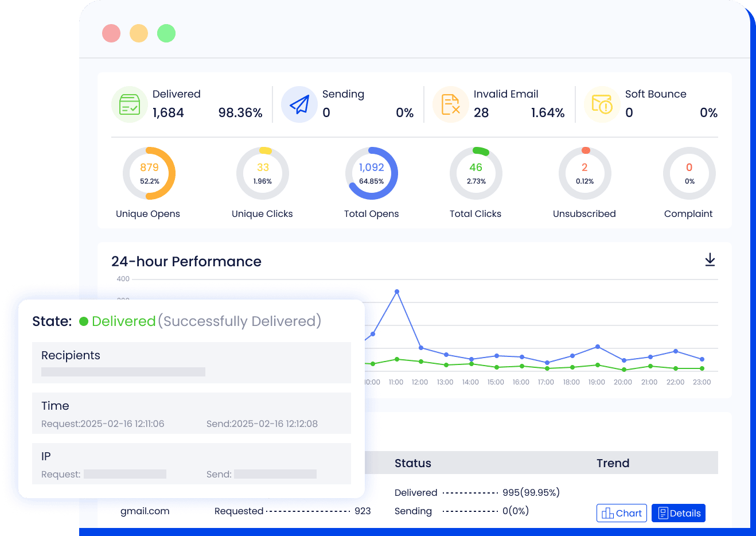Click the (Successfully Delivered) text
This screenshot has height=536, width=756.
(240, 321)
